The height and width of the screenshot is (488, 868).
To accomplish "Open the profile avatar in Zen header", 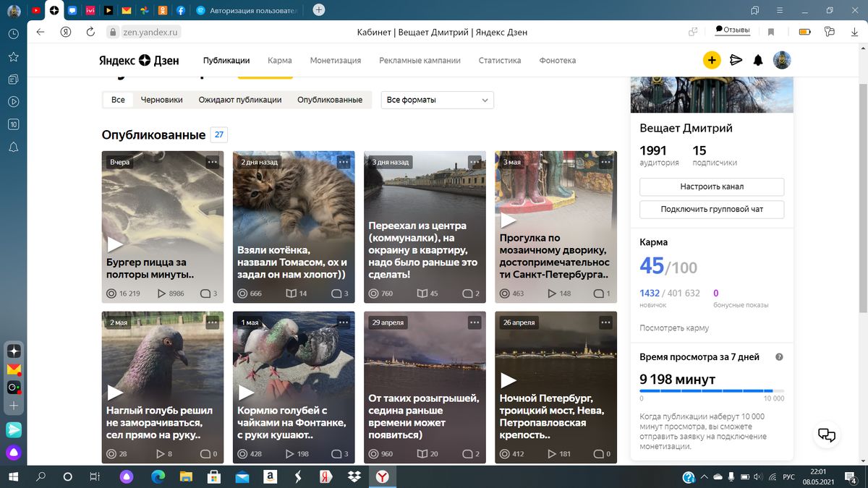I will (x=782, y=60).
